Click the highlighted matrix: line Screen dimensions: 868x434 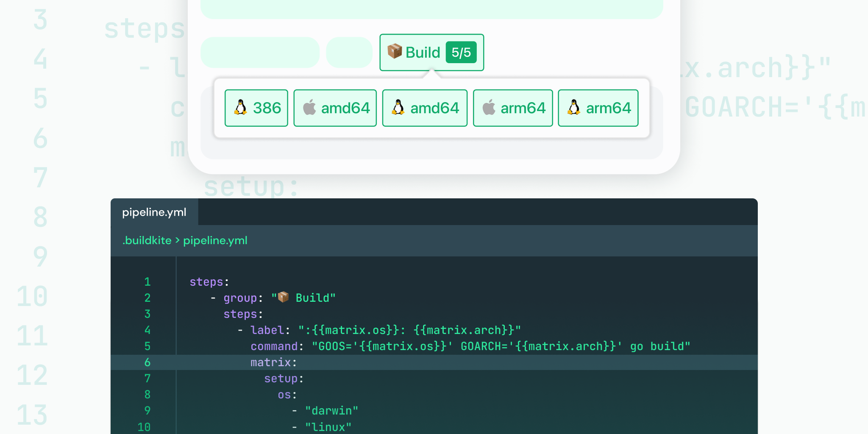[x=434, y=362]
